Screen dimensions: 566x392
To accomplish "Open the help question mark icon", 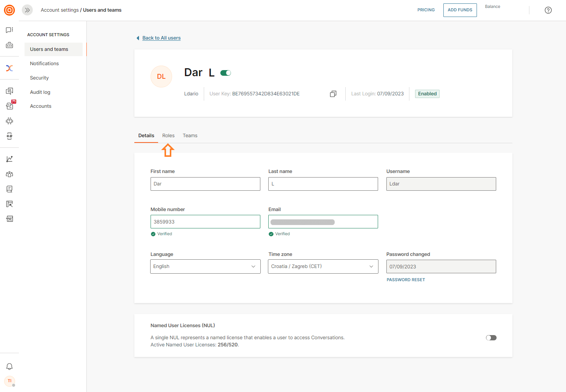I will pyautogui.click(x=548, y=10).
